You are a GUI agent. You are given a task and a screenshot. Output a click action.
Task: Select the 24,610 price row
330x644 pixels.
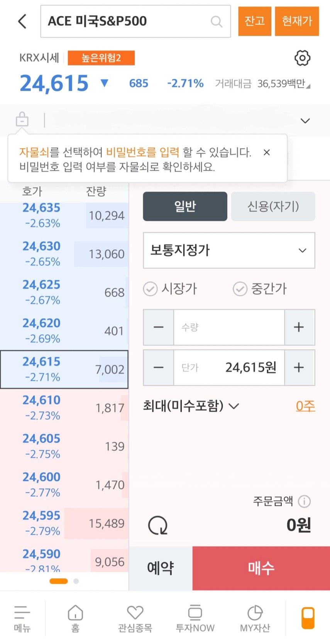(x=64, y=407)
